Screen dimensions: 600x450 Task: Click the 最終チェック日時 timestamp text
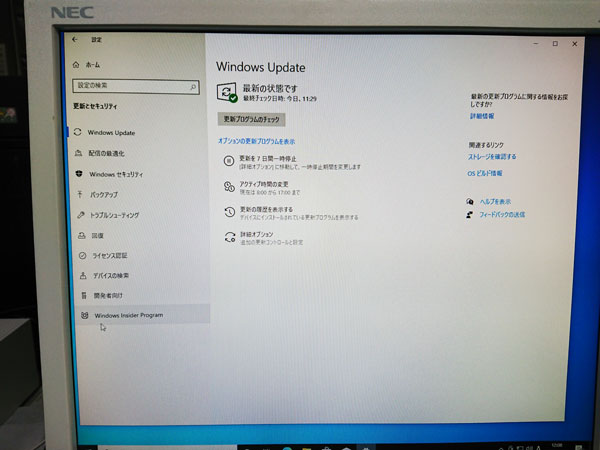(x=280, y=98)
